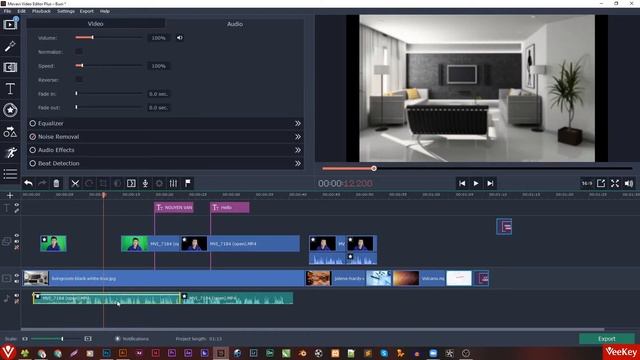Hide the overlay track with eye icon

click(x=17, y=236)
